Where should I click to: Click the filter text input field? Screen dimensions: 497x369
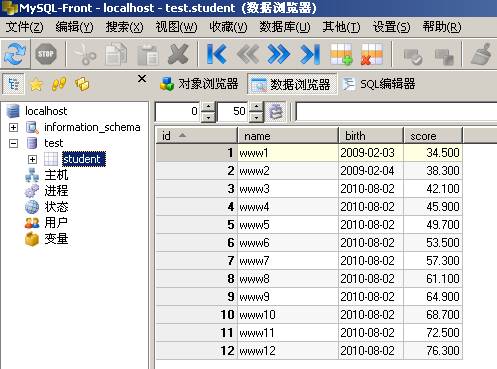pyautogui.click(x=396, y=112)
